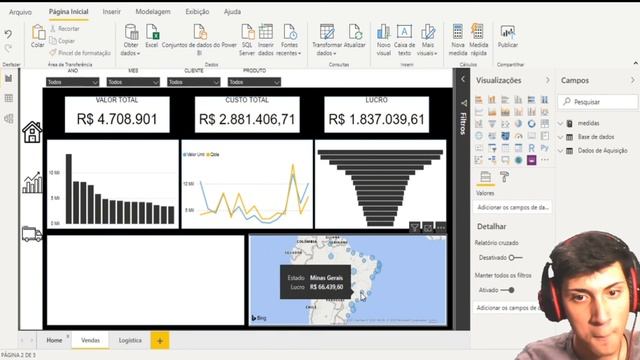
Task: Toggle Manter todos os filtros switch
Action: pos(507,290)
